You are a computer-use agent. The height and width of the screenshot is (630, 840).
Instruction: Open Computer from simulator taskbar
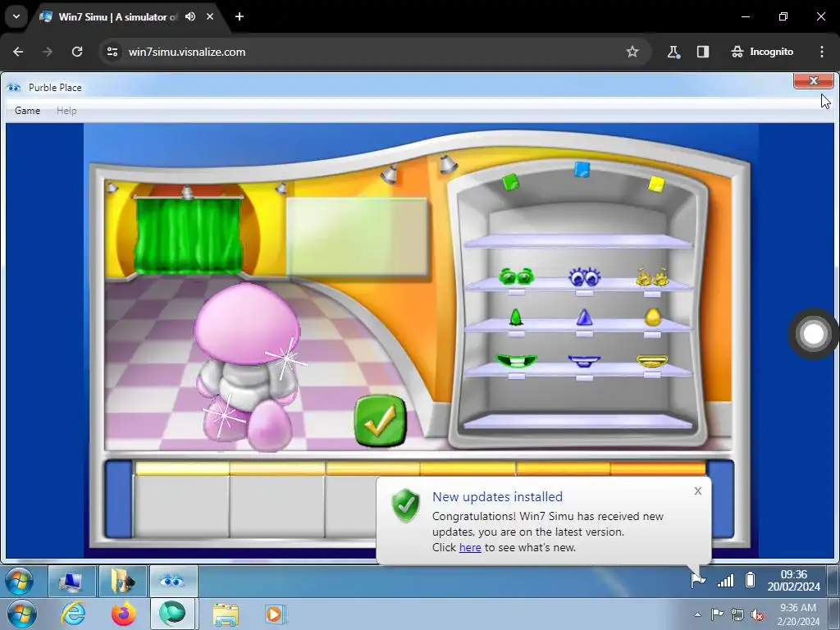coord(71,582)
